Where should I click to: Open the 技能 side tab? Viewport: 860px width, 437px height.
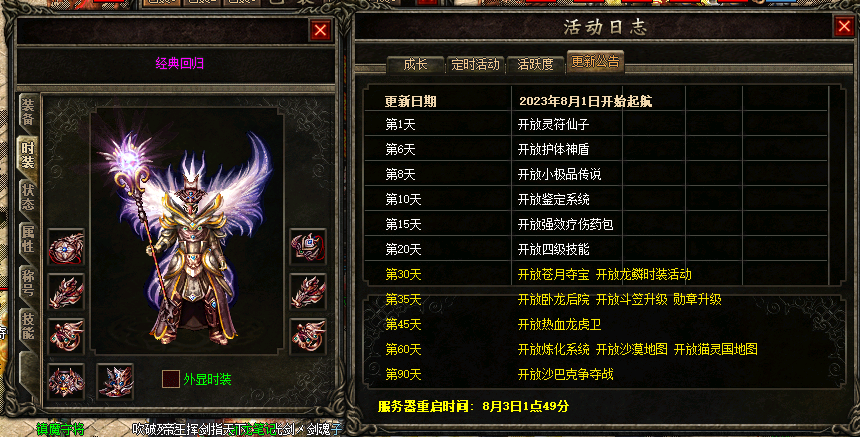click(x=28, y=325)
